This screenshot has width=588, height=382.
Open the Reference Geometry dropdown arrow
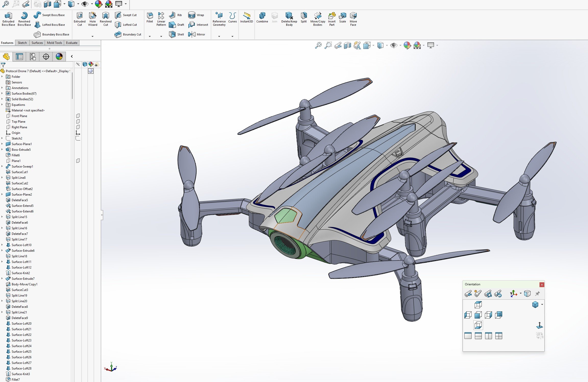click(219, 36)
